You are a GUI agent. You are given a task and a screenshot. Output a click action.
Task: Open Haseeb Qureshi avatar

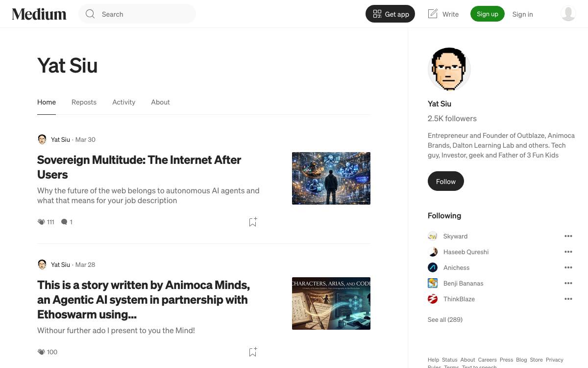point(433,252)
